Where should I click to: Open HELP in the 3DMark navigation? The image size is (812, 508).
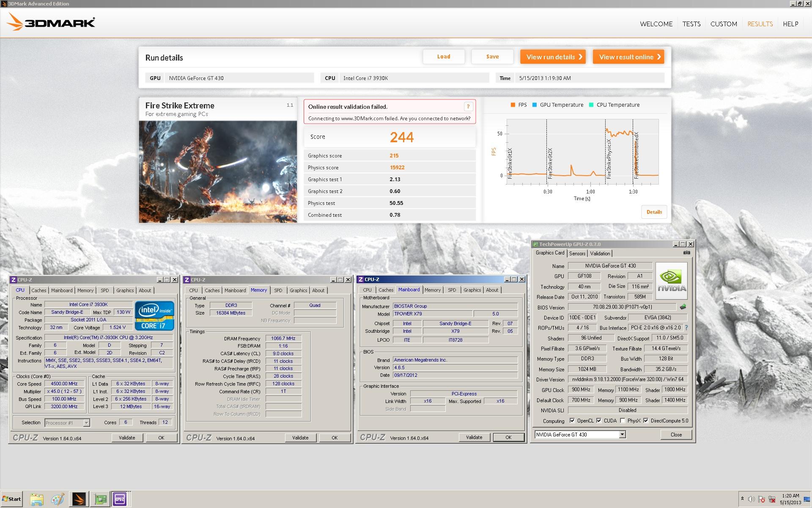click(x=790, y=24)
